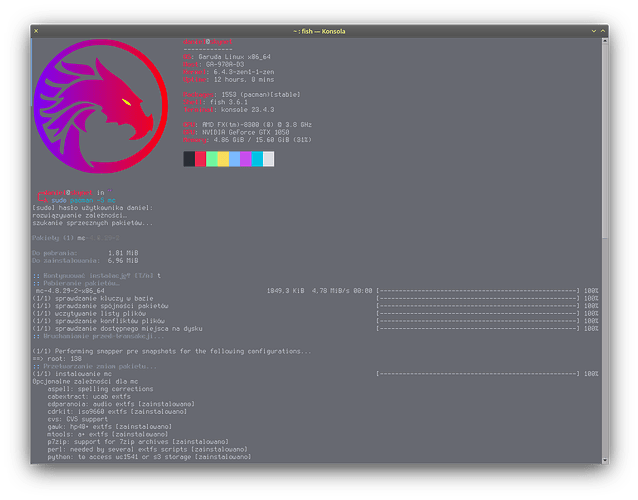Click the 'cabextract: ucab extfs' line
This screenshot has height=500, width=638.
pos(89,396)
